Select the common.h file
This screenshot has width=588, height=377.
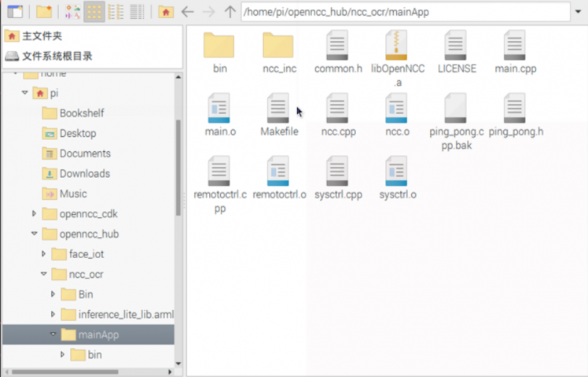[x=338, y=53]
